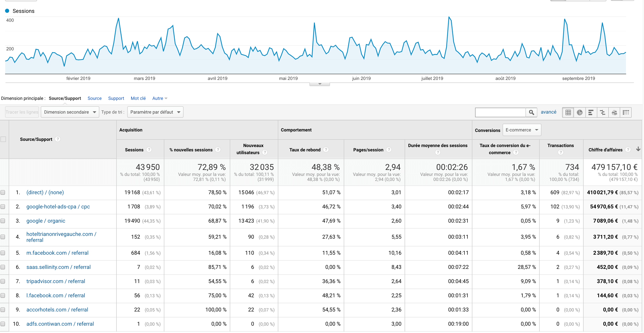644x333 pixels.
Task: Switch to the comparison view icon
Action: pyautogui.click(x=603, y=112)
